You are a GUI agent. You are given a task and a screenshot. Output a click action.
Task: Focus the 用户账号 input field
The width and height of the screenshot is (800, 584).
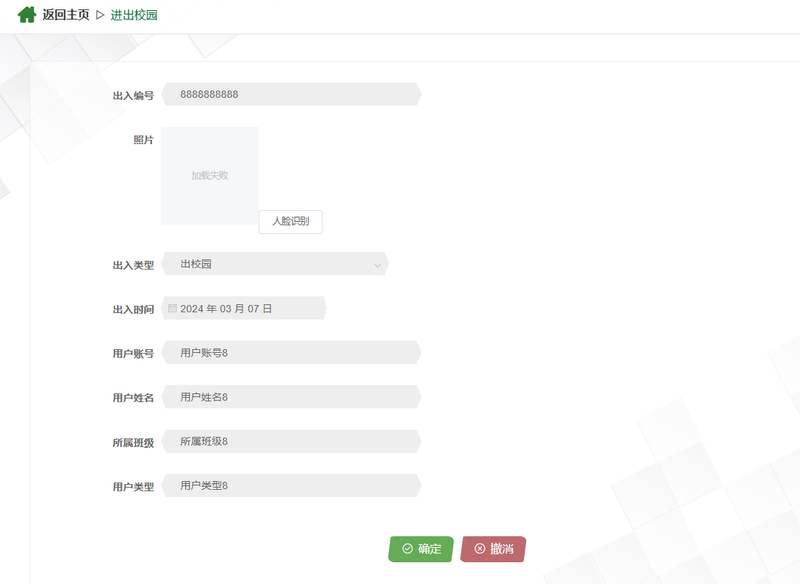[x=291, y=353]
